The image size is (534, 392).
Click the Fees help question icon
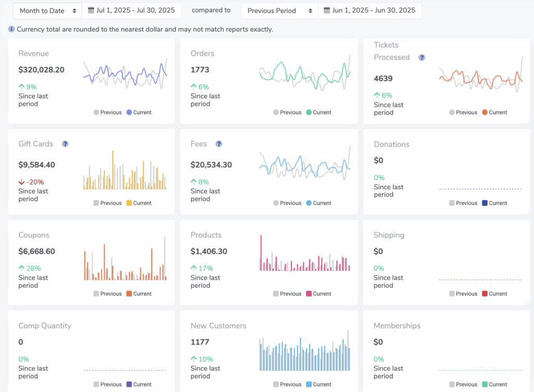click(x=219, y=144)
